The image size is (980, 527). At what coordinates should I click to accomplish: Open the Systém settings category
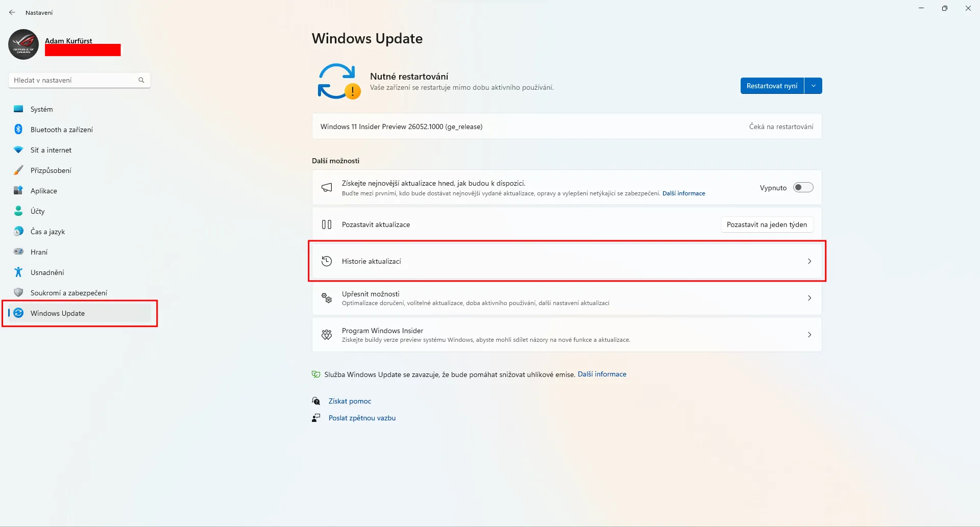[79, 109]
